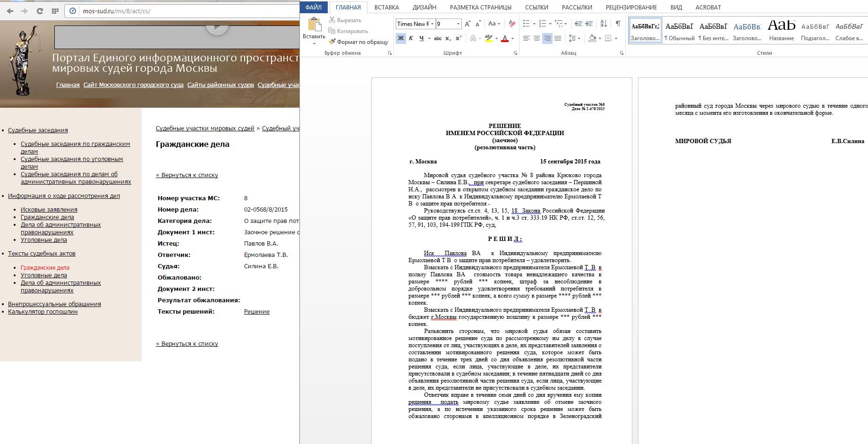868x444 pixels.
Task: Apply text effects (outlined A)
Action: pyautogui.click(x=473, y=38)
